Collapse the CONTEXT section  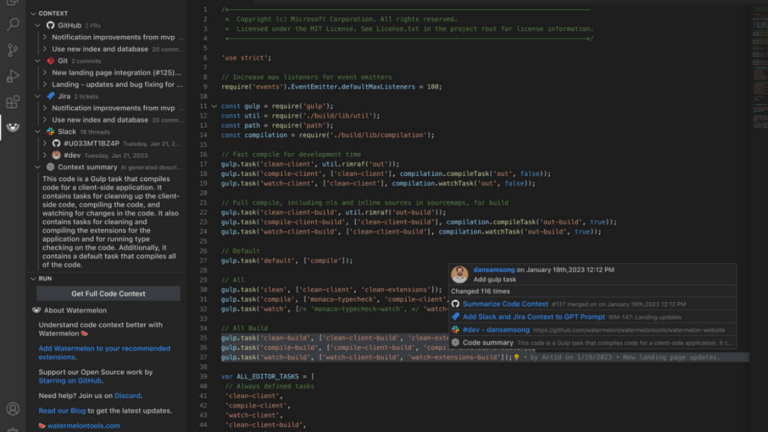33,14
